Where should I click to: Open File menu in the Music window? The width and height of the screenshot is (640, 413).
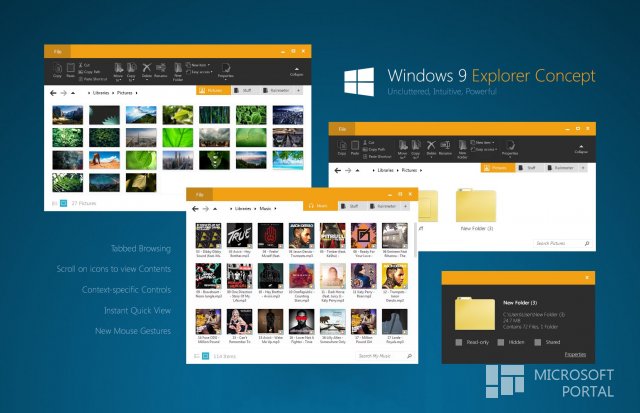pos(199,195)
